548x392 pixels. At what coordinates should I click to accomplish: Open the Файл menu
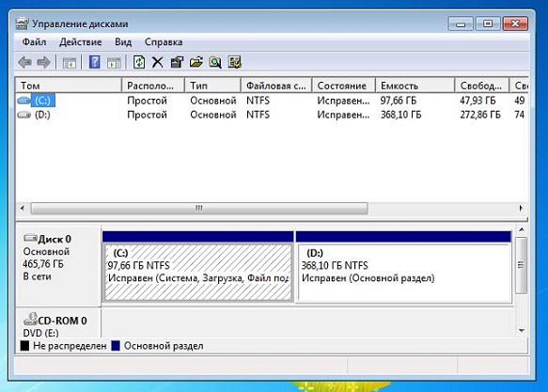34,42
